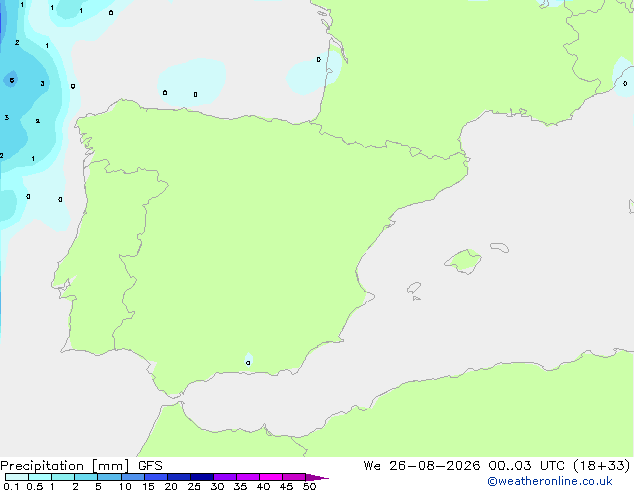The width and height of the screenshot is (634, 490).
Task: Click the '0.1' legend scale label
Action: coord(11,486)
